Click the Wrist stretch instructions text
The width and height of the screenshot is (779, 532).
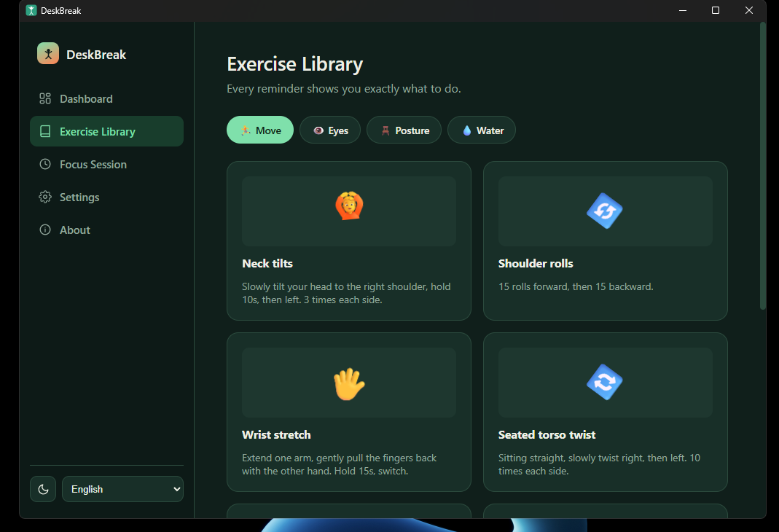click(340, 464)
